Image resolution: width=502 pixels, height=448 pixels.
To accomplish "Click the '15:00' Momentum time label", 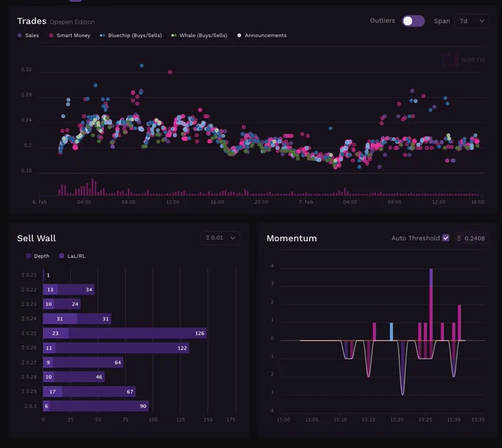I will (x=283, y=419).
